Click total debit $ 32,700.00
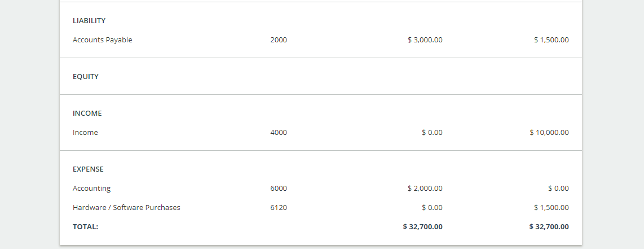 pos(422,226)
